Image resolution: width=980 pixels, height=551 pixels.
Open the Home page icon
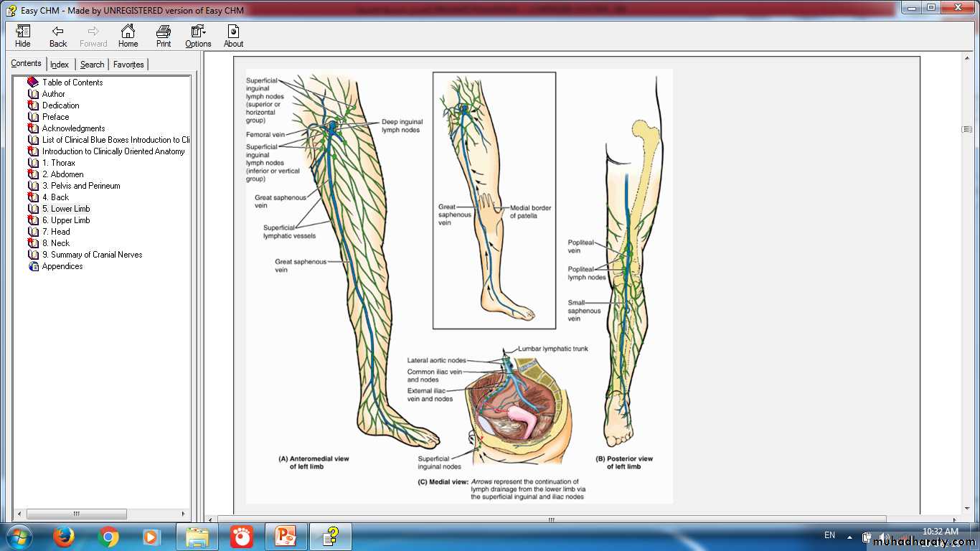128,36
